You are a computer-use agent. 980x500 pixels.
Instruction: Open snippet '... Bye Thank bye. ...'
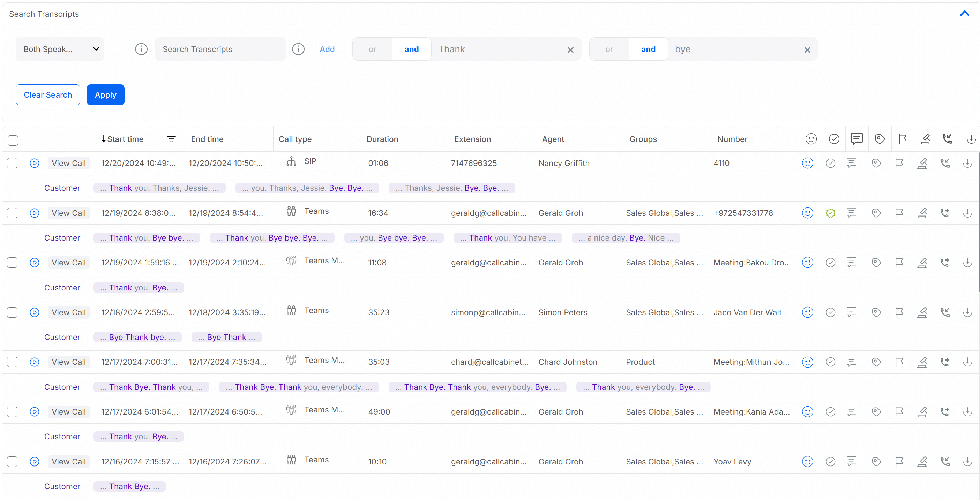point(138,337)
